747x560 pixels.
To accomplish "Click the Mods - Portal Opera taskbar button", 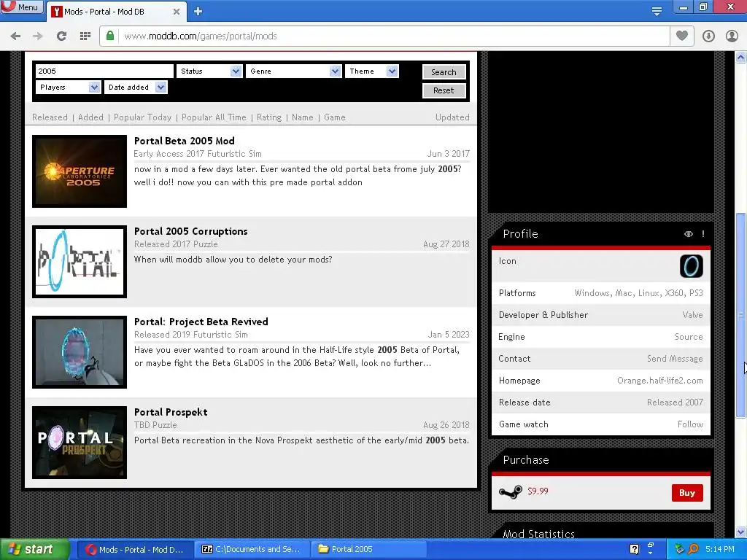I will [x=135, y=550].
